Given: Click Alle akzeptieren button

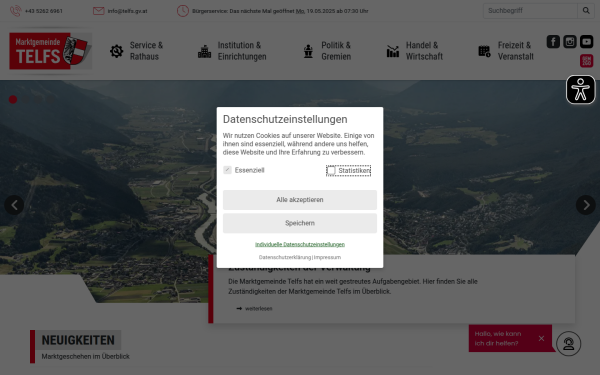Looking at the screenshot, I should (x=300, y=200).
